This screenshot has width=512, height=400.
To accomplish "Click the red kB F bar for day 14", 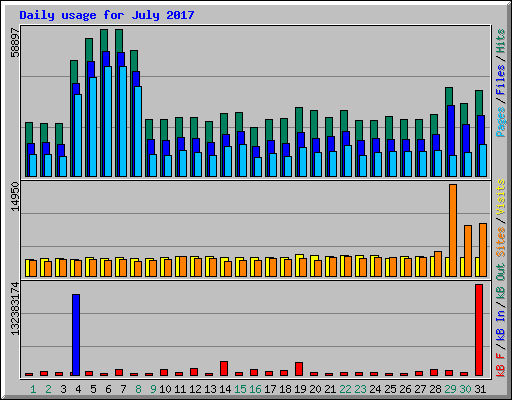I will [x=224, y=368].
